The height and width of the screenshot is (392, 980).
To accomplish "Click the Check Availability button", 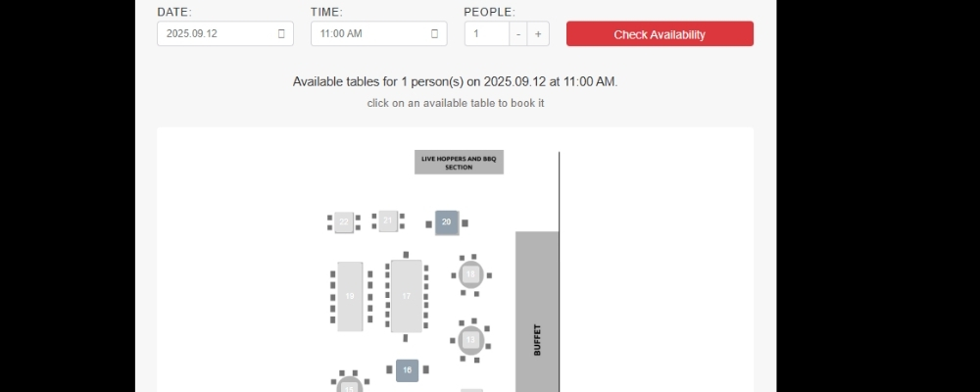I will point(660,34).
